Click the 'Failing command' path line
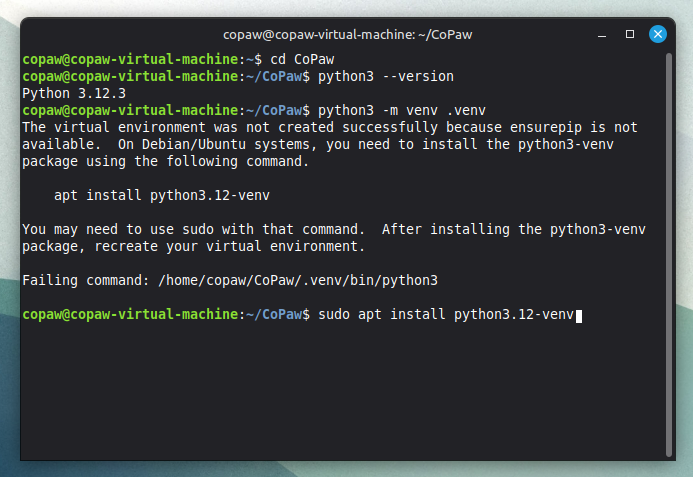Image resolution: width=693 pixels, height=477 pixels. click(x=230, y=281)
